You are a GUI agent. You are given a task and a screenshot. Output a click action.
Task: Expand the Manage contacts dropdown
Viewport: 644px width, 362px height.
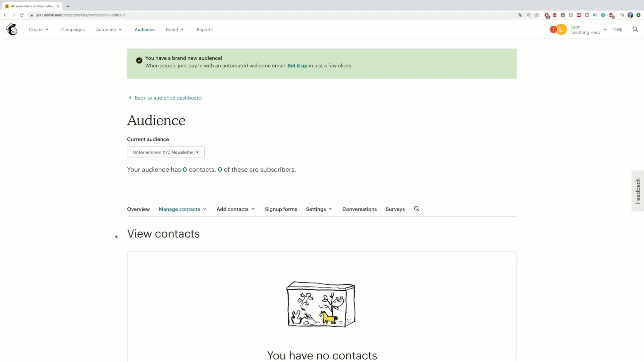(x=182, y=209)
